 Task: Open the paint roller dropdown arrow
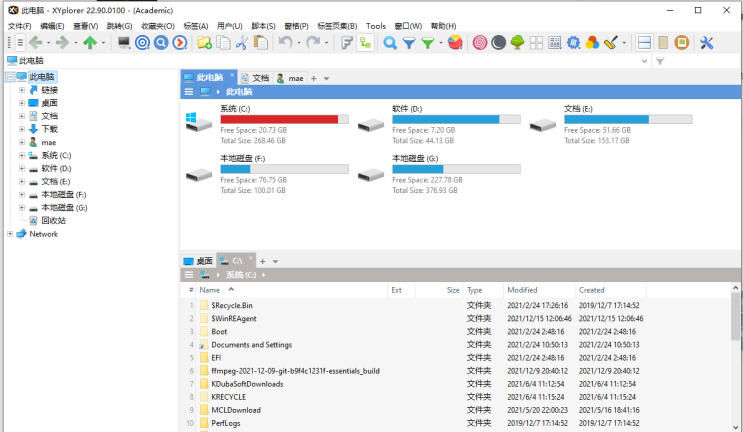pyautogui.click(x=624, y=43)
